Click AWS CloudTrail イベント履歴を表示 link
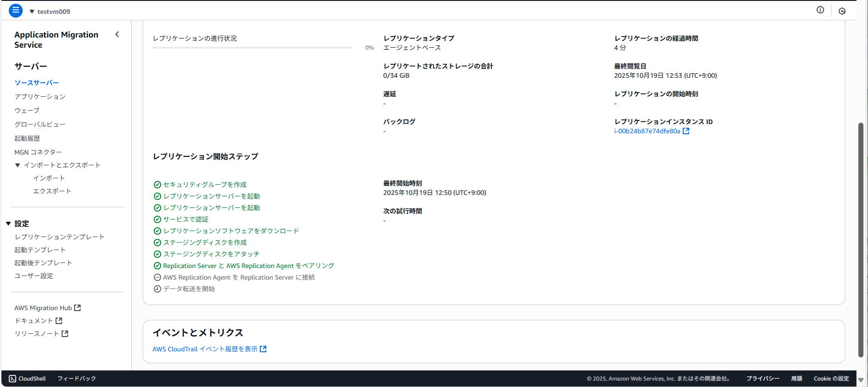Screen dimensions: 868x387 pos(205,349)
